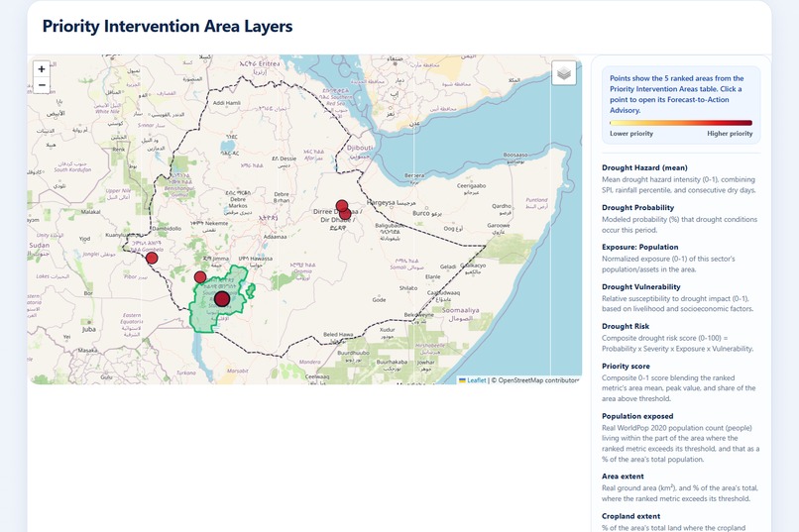The image size is (799, 532).
Task: Open the OpenStreetMap contributors link
Action: 537,380
